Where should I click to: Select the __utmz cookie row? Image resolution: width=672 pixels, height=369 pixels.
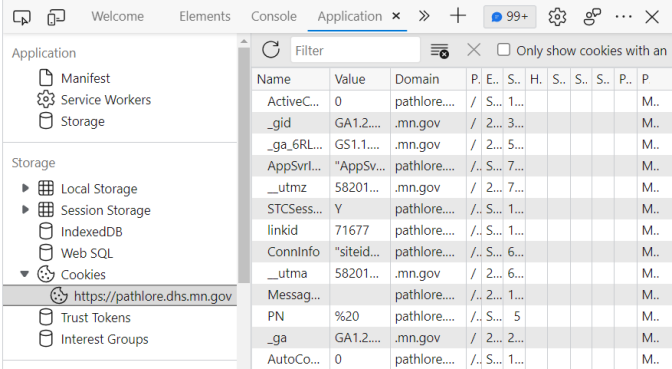coord(462,187)
